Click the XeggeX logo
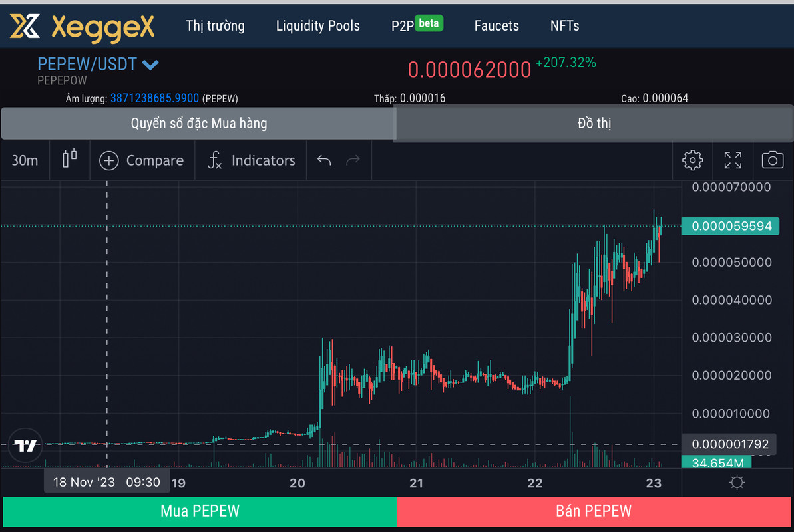The image size is (794, 532). tap(82, 27)
